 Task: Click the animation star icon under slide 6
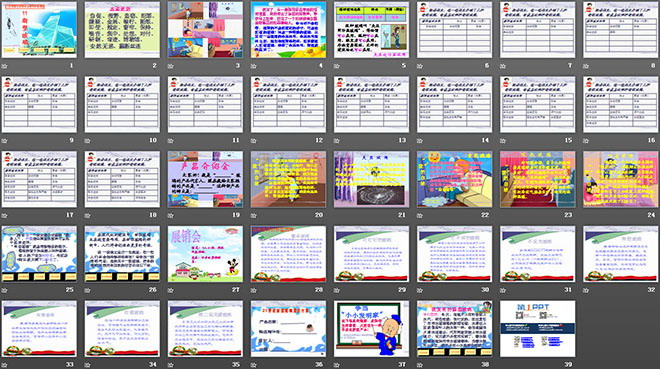pos(420,66)
